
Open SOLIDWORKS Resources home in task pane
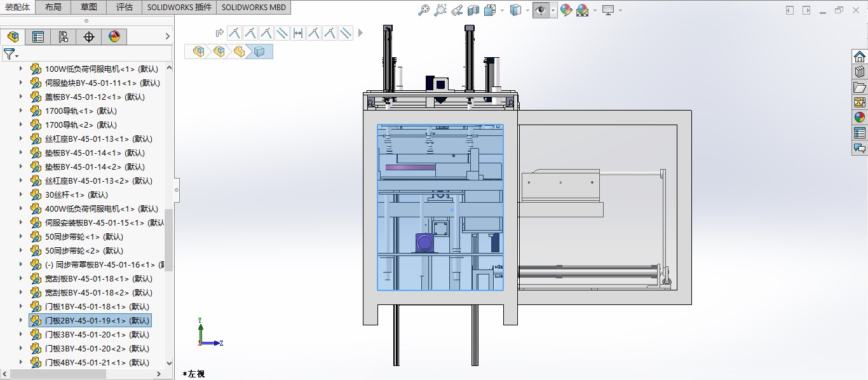(x=860, y=57)
